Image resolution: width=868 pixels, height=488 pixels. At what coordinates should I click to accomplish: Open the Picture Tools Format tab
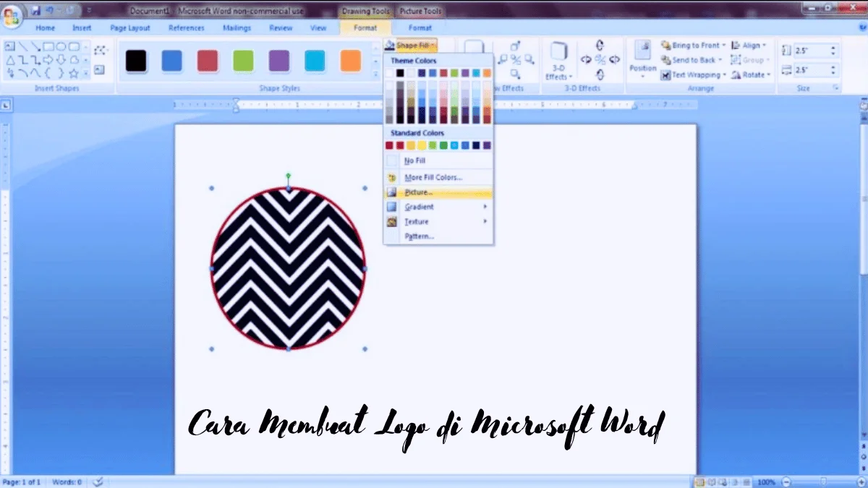click(420, 27)
